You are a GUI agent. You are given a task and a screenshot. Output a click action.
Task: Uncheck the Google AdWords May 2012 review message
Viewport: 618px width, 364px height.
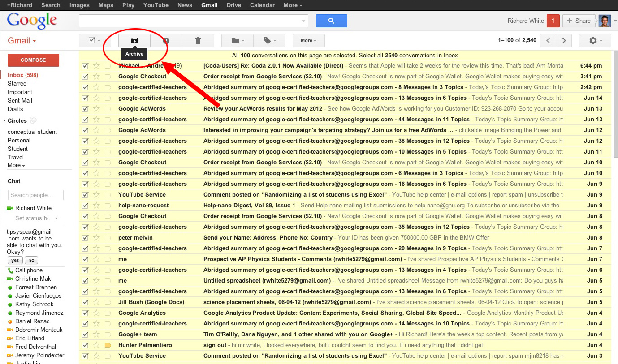(x=86, y=109)
